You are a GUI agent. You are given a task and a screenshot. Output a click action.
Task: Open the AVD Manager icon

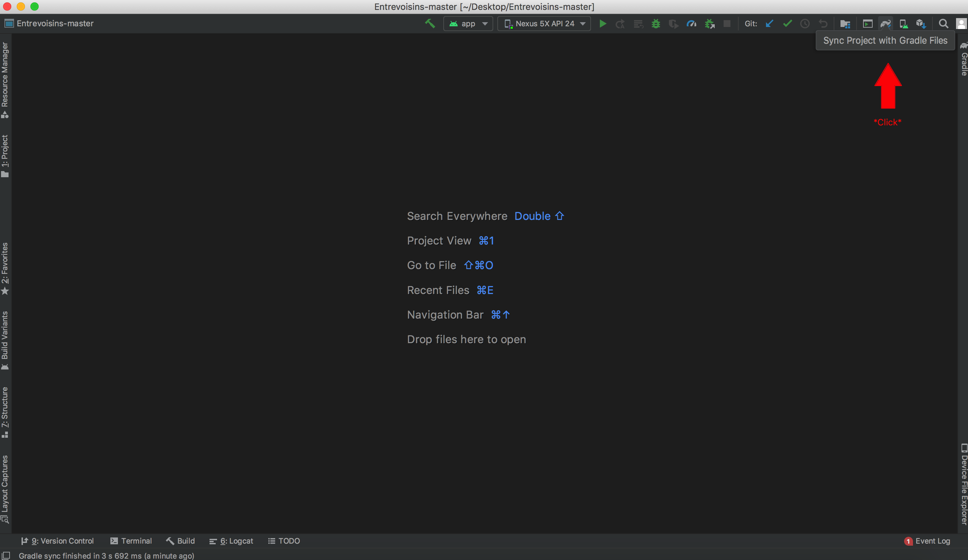[x=868, y=24]
